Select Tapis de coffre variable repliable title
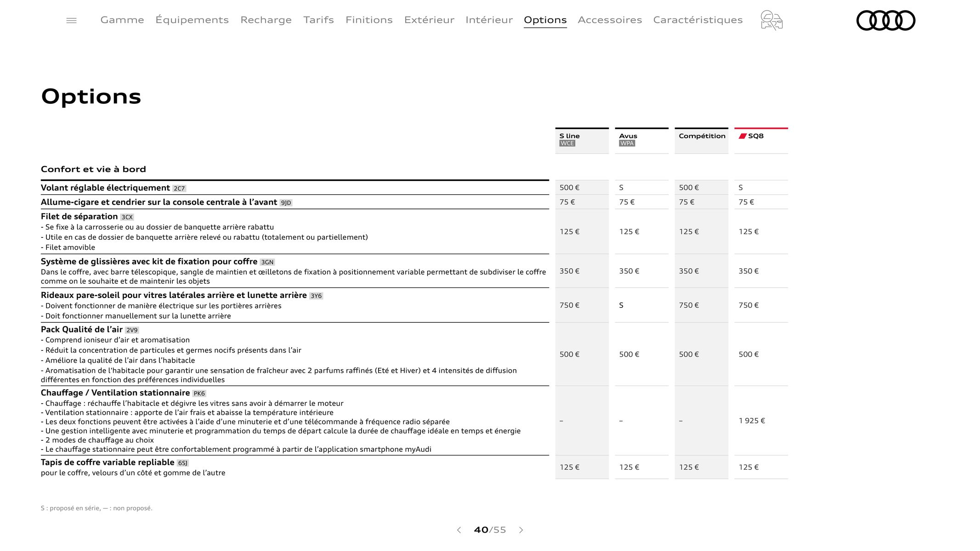Screen dimensions: 980x551 [x=108, y=462]
